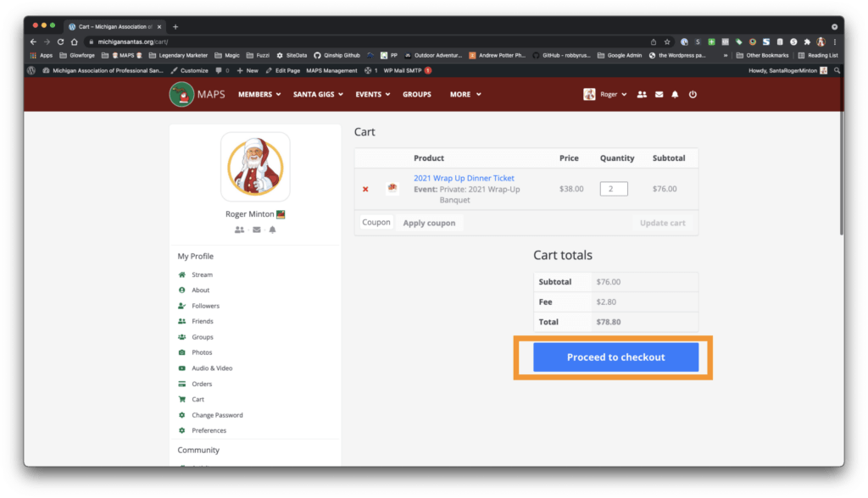This screenshot has height=498, width=868.
Task: Click New in the WordPress admin bar
Action: pyautogui.click(x=248, y=71)
